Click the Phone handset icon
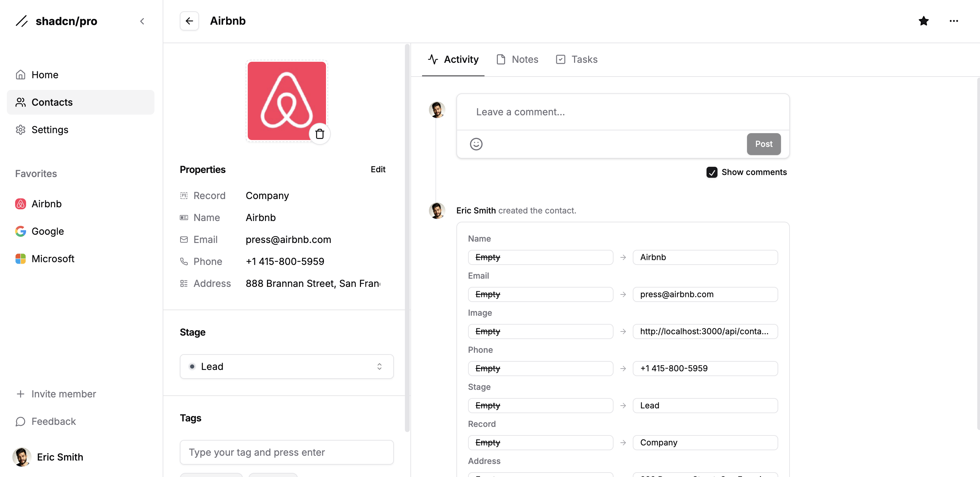Viewport: 980px width, 477px height. [x=184, y=262]
